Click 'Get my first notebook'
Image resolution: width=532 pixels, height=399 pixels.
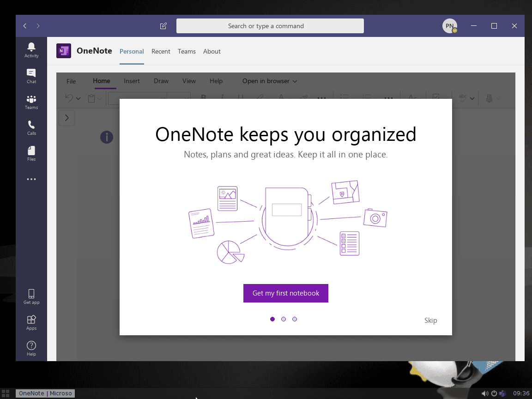[x=285, y=293]
